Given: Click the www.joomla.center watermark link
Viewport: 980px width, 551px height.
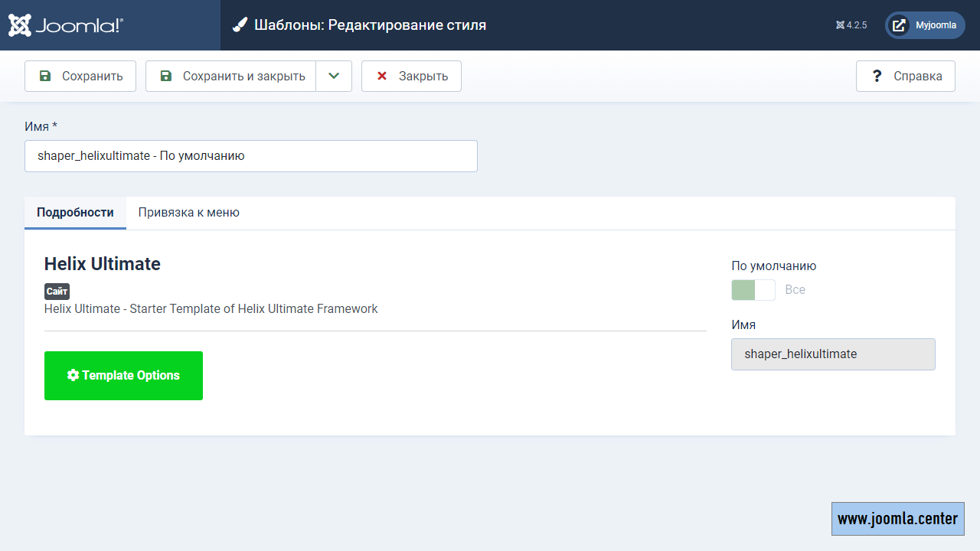Looking at the screenshot, I should point(897,519).
